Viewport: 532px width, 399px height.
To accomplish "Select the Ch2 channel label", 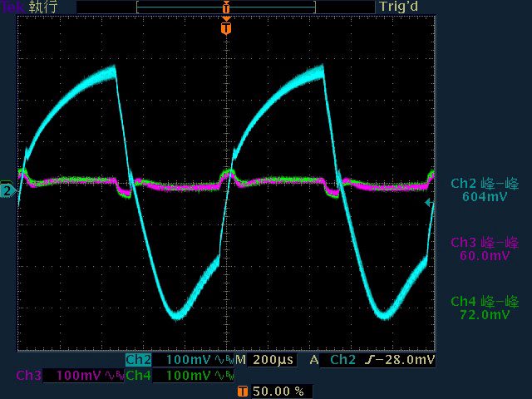I will tap(138, 360).
